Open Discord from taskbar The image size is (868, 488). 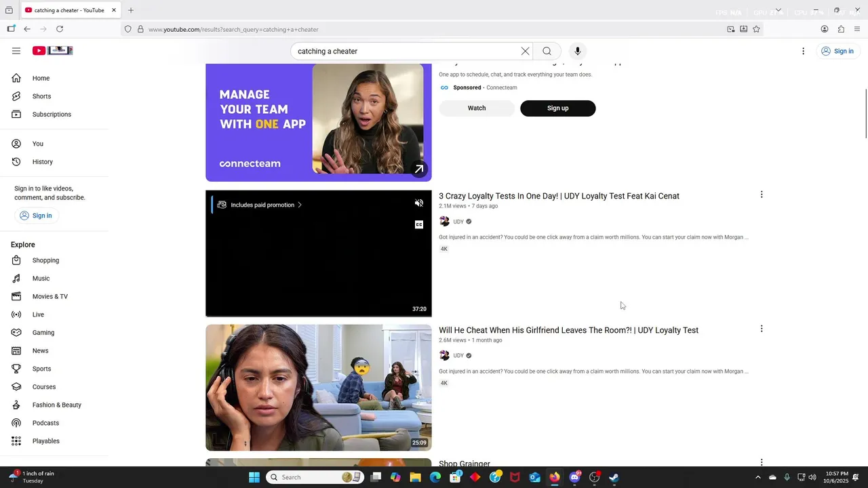click(575, 477)
